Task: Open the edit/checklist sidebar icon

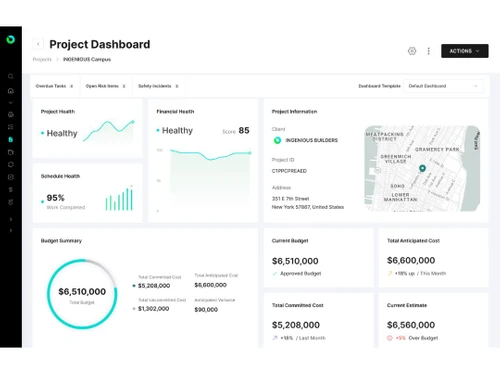Action: [11, 202]
